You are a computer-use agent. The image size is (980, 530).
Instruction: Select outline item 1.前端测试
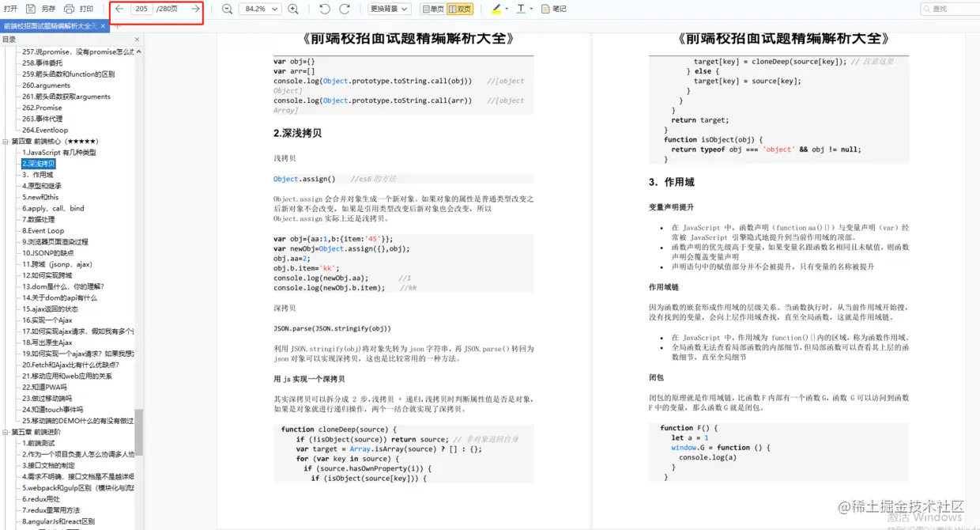coord(40,443)
